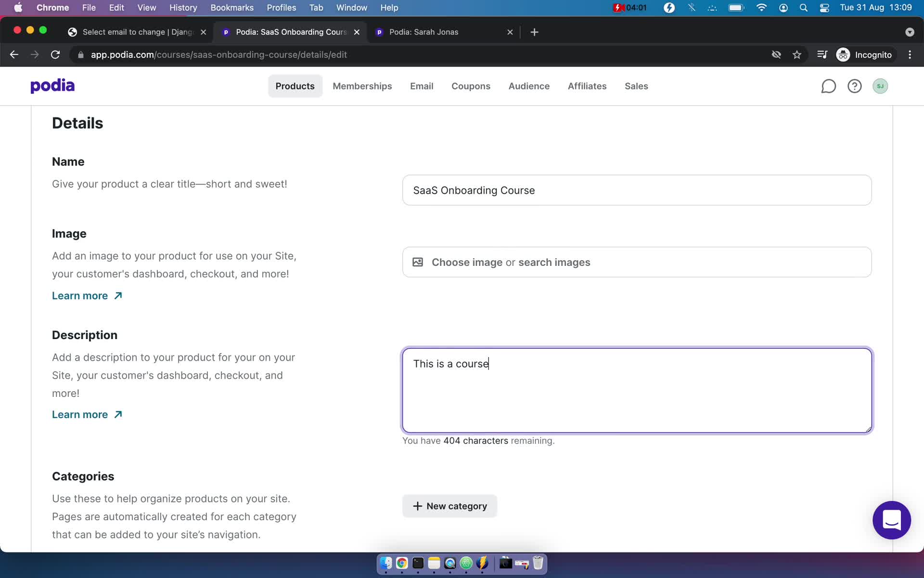Screen dimensions: 924x578
Task: Click the page refresh icon
Action: 56,54
